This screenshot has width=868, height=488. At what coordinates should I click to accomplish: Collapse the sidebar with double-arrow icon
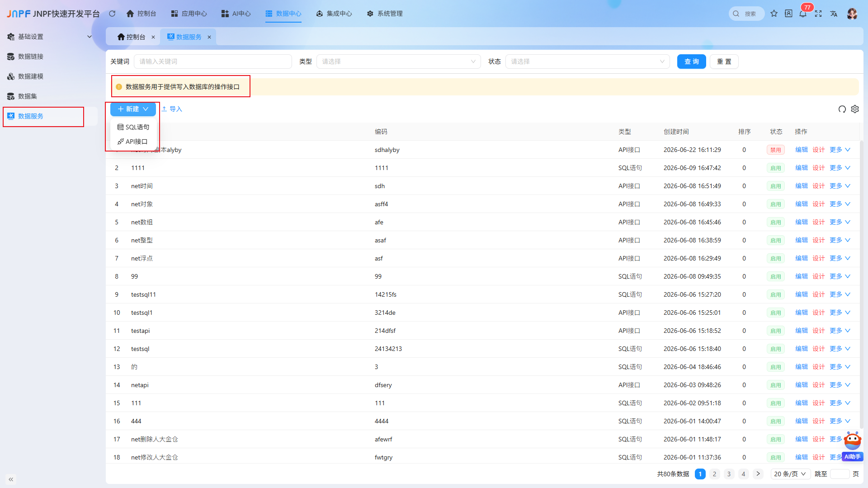[11, 479]
